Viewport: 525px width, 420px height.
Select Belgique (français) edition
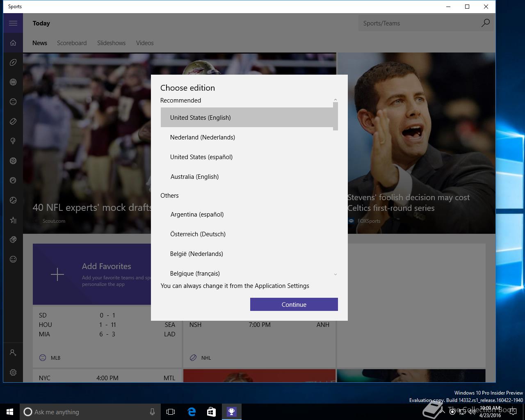247,272
